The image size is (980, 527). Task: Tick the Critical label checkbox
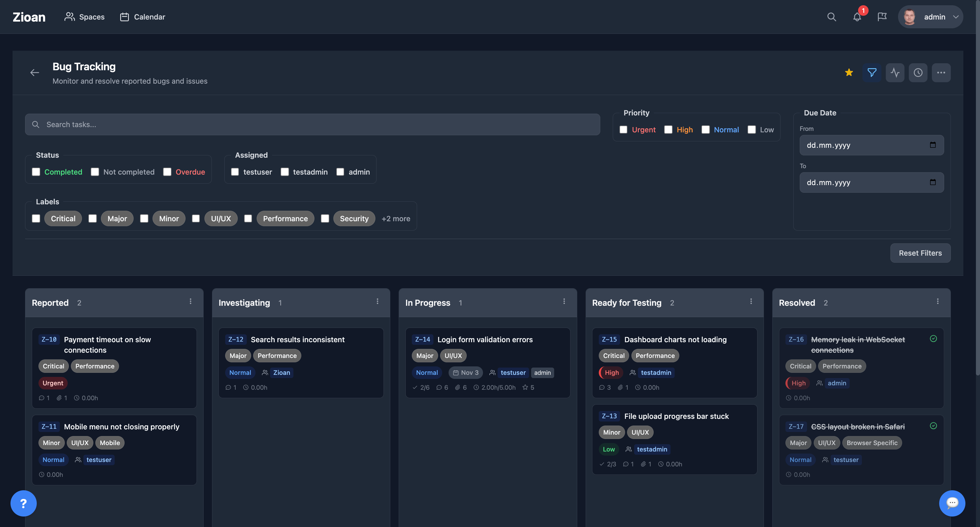click(x=36, y=218)
